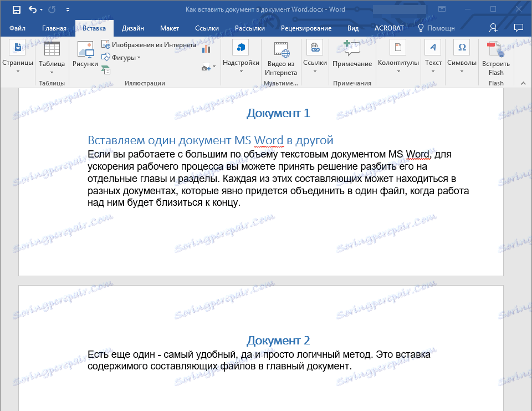This screenshot has height=411, width=532.
Task: Open the Страницы pages dropdown
Action: 18,57
